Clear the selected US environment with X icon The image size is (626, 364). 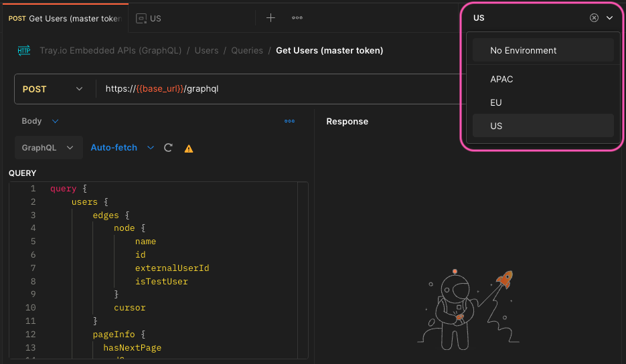(594, 18)
